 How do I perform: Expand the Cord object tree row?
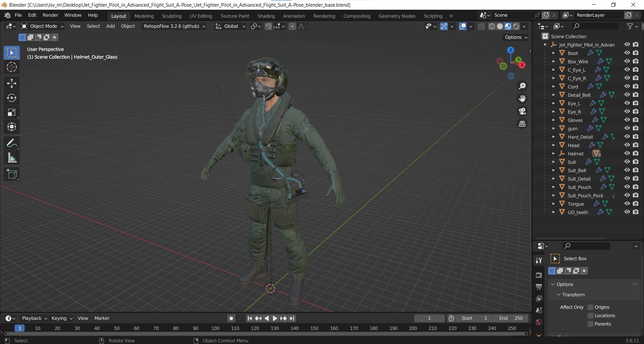click(553, 86)
